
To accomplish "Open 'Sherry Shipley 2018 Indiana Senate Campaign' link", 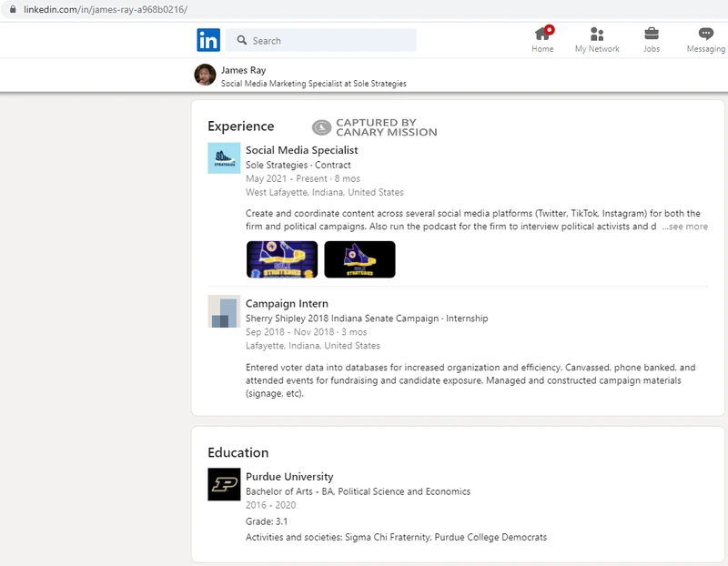I will click(342, 318).
